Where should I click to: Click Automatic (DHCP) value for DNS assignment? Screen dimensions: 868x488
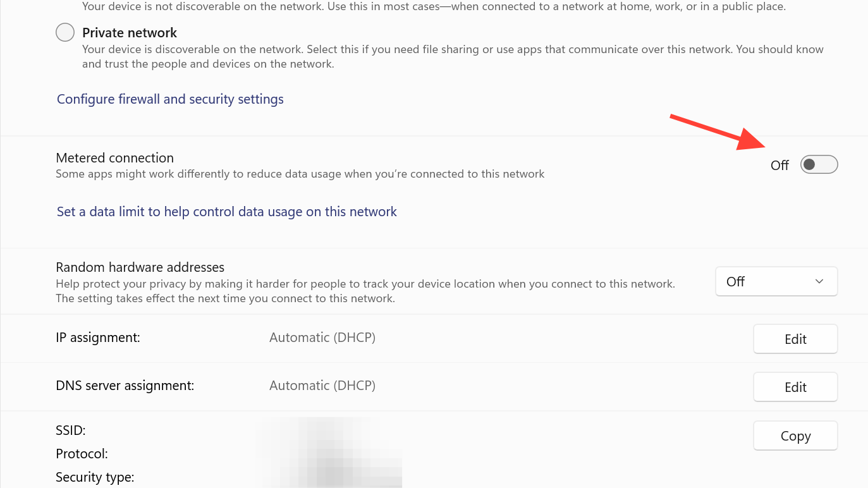pyautogui.click(x=322, y=386)
